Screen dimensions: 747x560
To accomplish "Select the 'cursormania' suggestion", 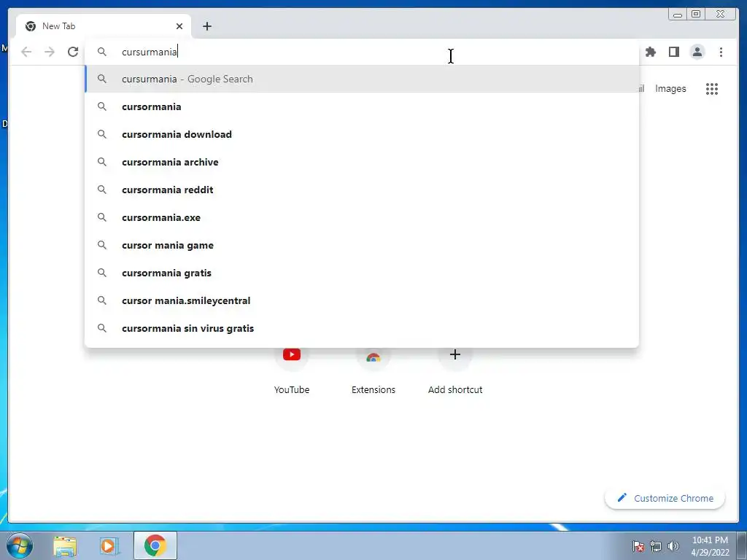I will coord(362,106).
